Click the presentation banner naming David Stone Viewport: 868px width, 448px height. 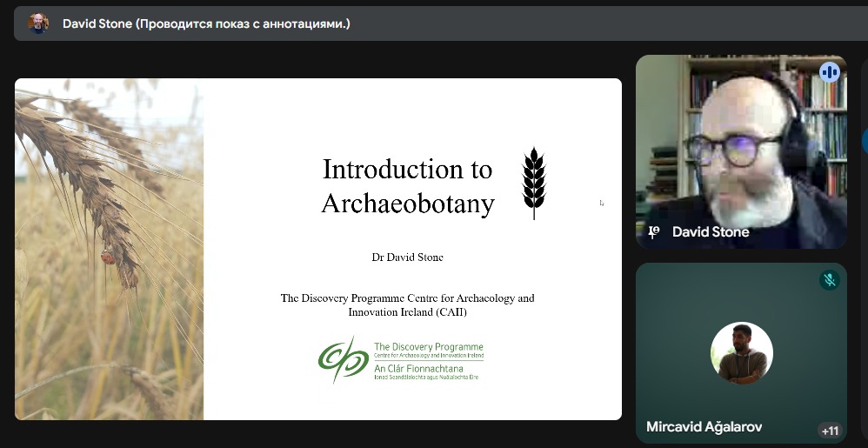click(206, 23)
